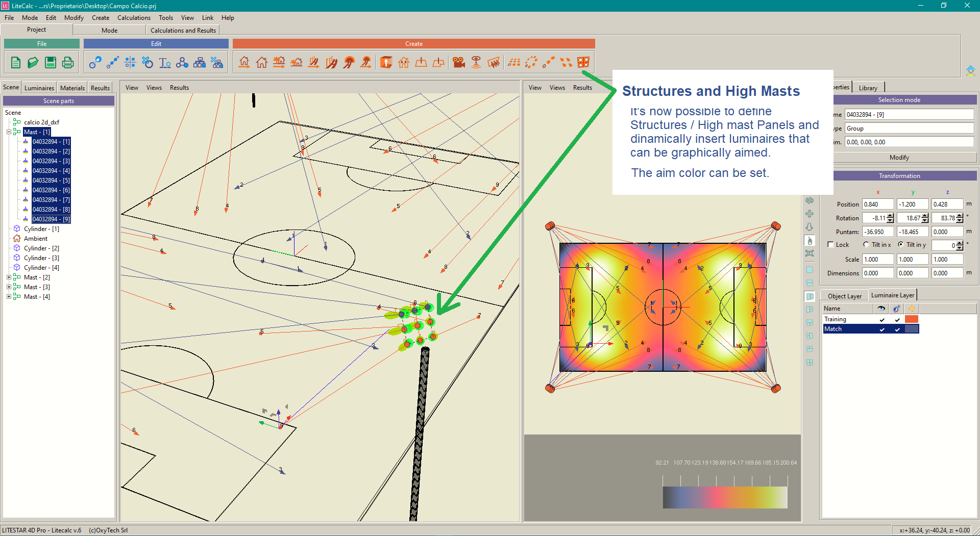Viewport: 980px width, 536px height.
Task: Toggle visibility check for Match layer
Action: (882, 329)
